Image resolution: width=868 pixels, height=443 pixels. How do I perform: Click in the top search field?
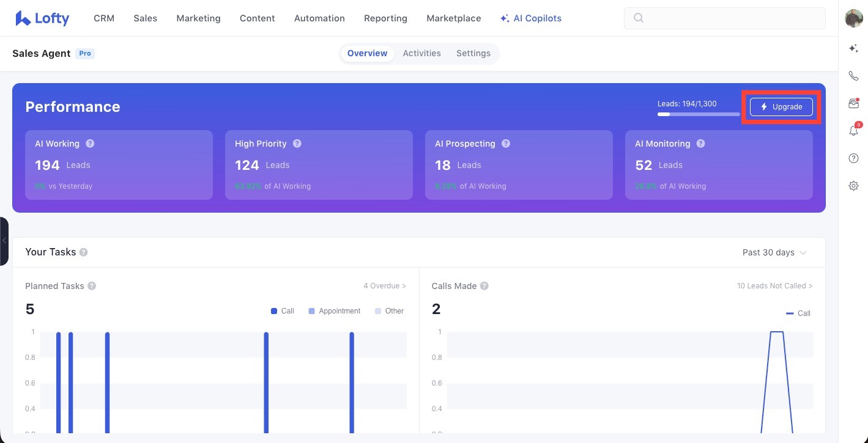pyautogui.click(x=725, y=18)
